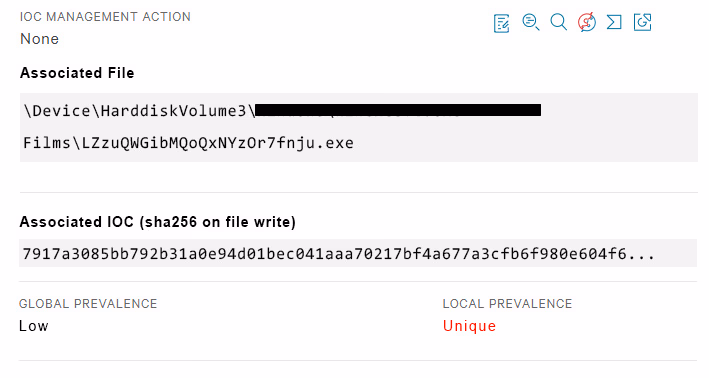709x378 pixels.
Task: Select the truncated sha256 hash value
Action: [x=339, y=254]
